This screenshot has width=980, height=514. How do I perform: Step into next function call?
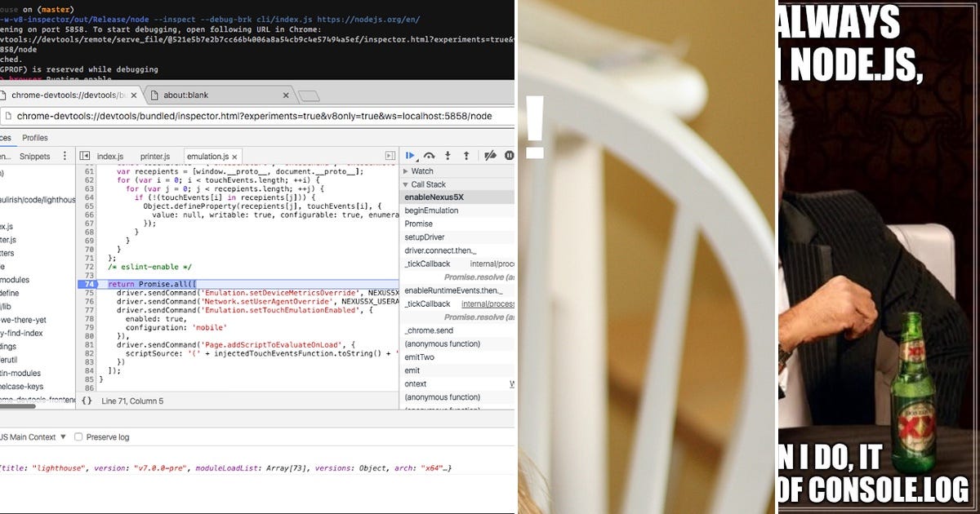pyautogui.click(x=448, y=154)
